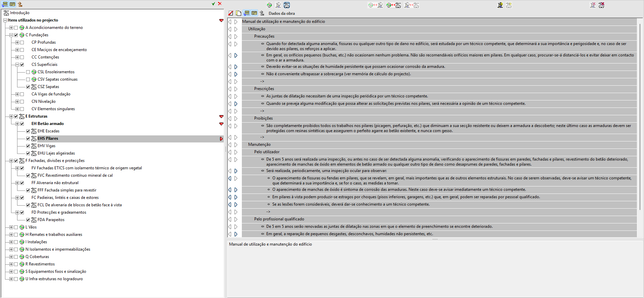The width and height of the screenshot is (644, 298).
Task: Click the right indent arrow beside Proibições
Action: click(236, 118)
